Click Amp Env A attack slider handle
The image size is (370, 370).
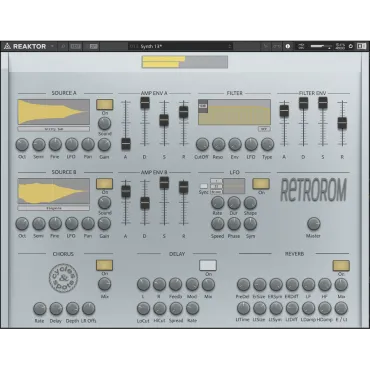126,144
